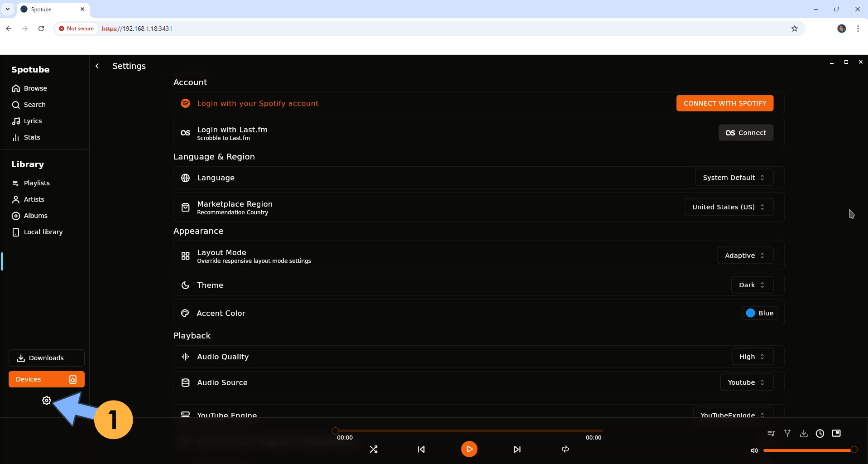Close the Spotube browser tab
Viewport: 868px width, 464px height.
(82, 9)
